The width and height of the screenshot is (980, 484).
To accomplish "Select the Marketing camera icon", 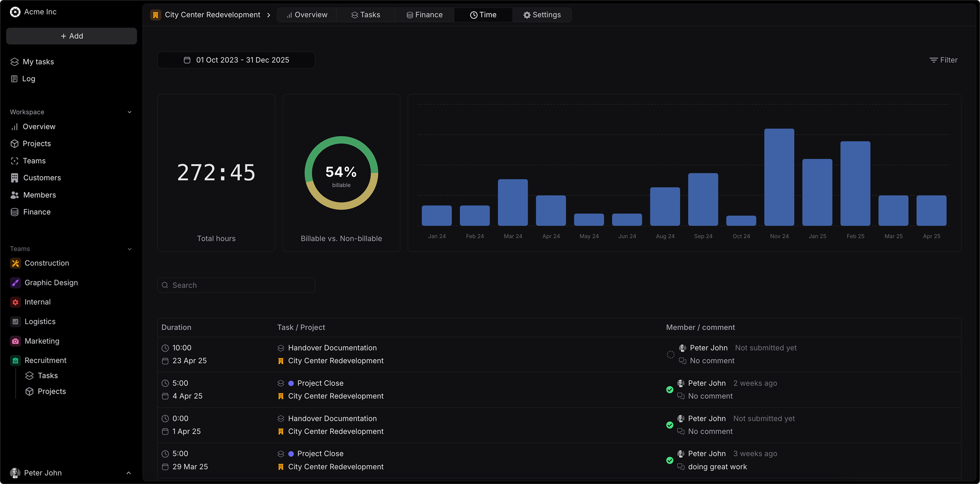I will point(15,341).
